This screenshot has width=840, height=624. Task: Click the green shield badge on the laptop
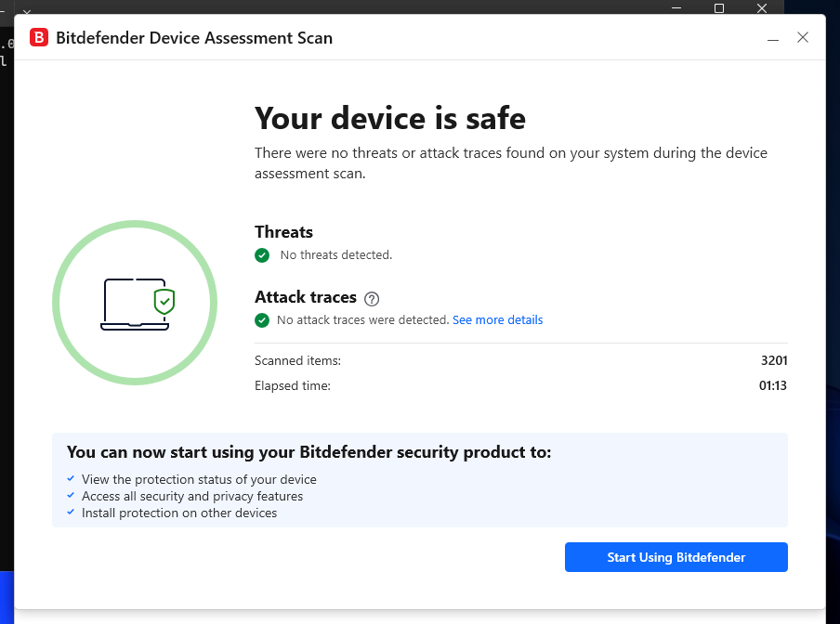(164, 301)
